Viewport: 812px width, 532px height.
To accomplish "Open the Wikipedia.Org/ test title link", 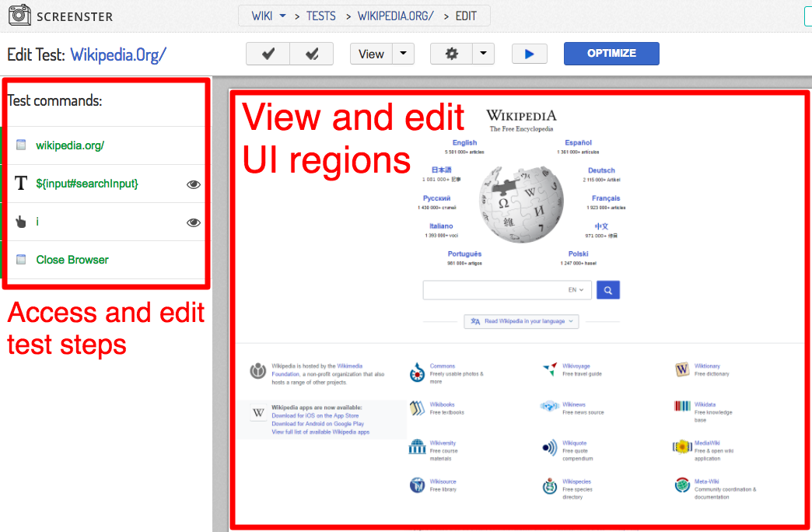I will [118, 54].
